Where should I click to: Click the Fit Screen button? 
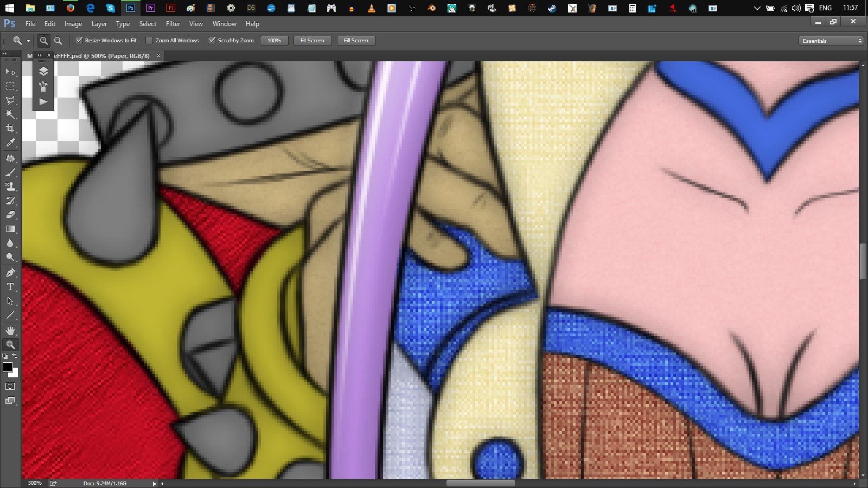(x=312, y=41)
